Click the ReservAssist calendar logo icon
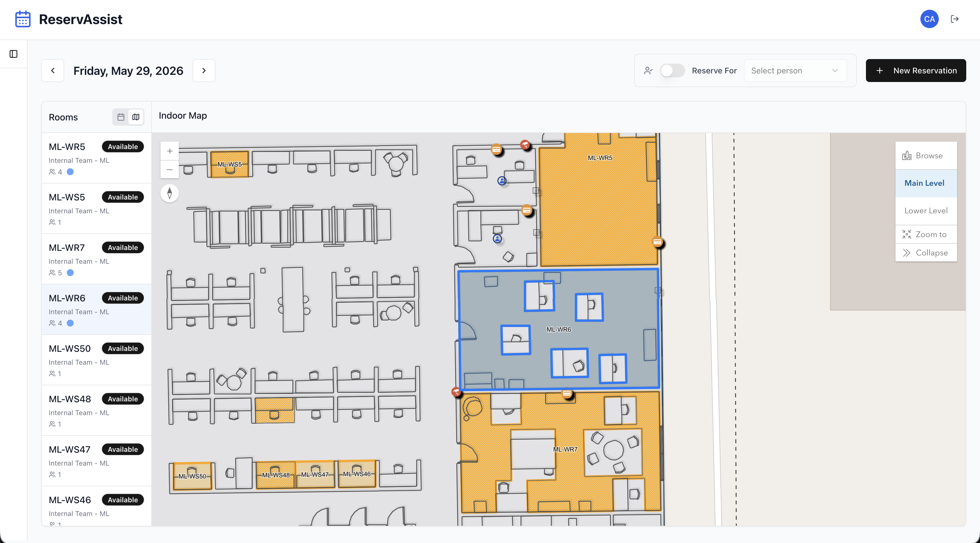The image size is (980, 543). (22, 19)
